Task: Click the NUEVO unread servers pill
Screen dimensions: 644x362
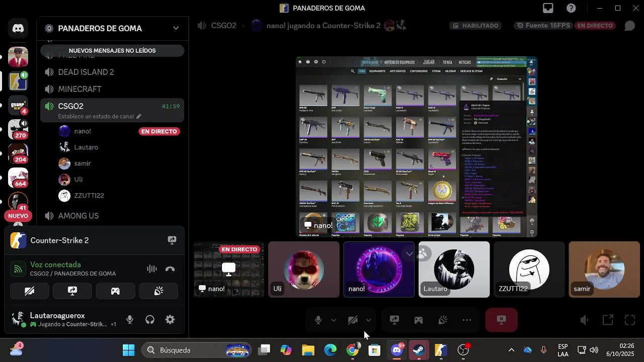Action: tap(18, 216)
